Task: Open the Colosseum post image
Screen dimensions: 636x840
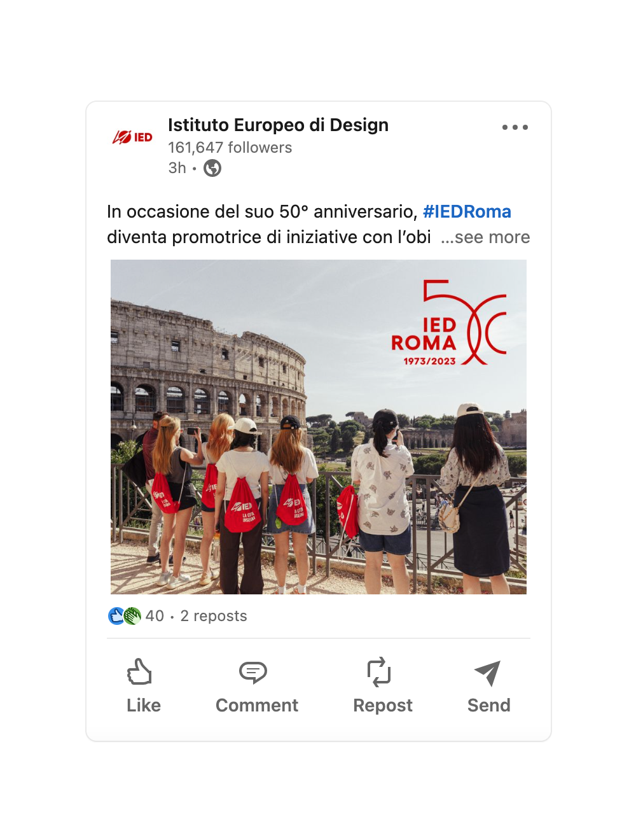Action: pos(319,427)
